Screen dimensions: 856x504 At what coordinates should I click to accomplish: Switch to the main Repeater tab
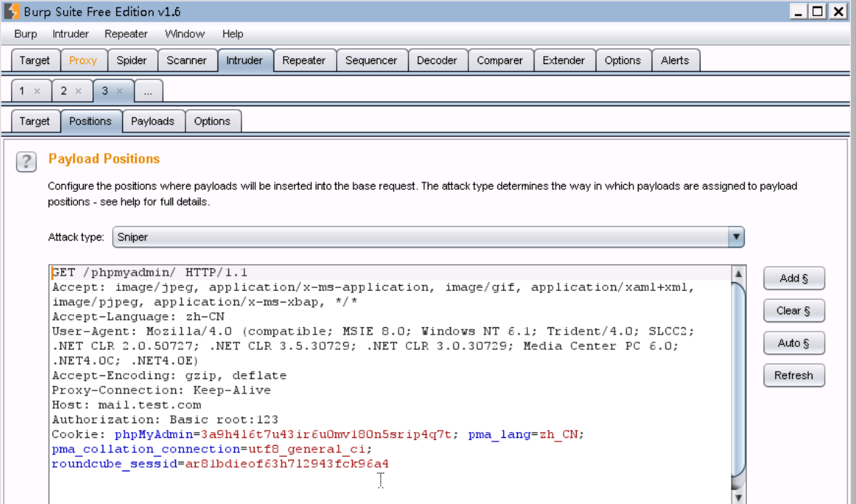click(x=304, y=60)
